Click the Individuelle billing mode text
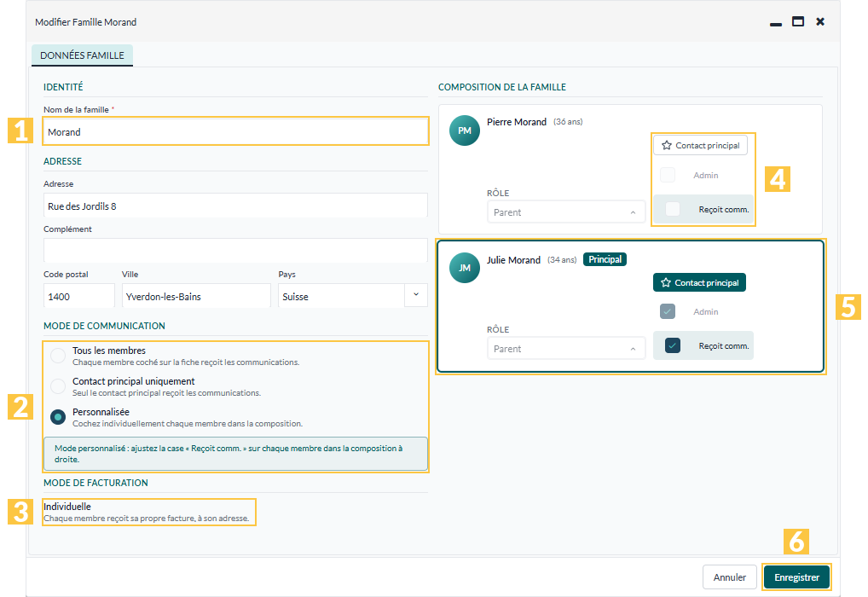 (x=67, y=507)
